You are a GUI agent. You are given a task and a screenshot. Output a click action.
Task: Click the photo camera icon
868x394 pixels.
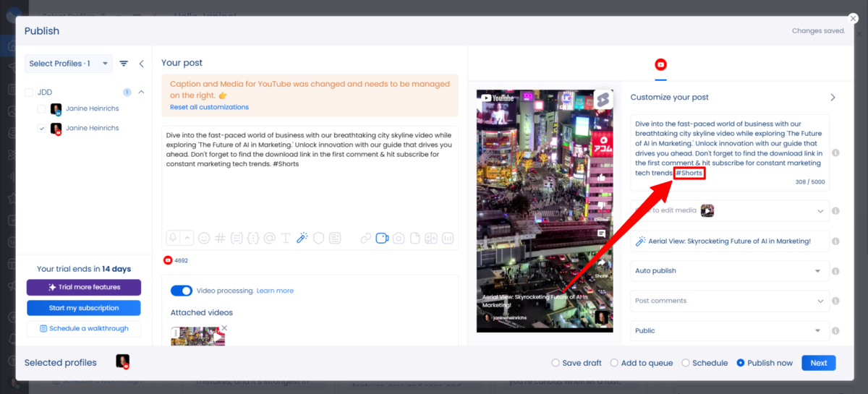[x=399, y=238]
